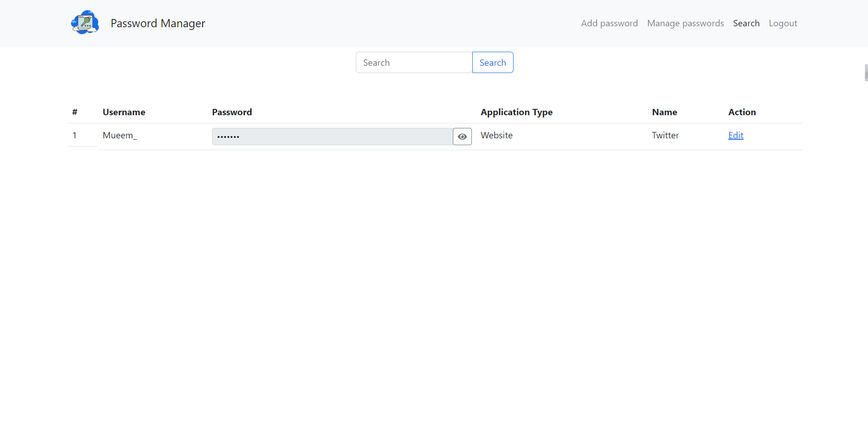The image size is (868, 425).
Task: Log out via Logout link
Action: pos(783,23)
